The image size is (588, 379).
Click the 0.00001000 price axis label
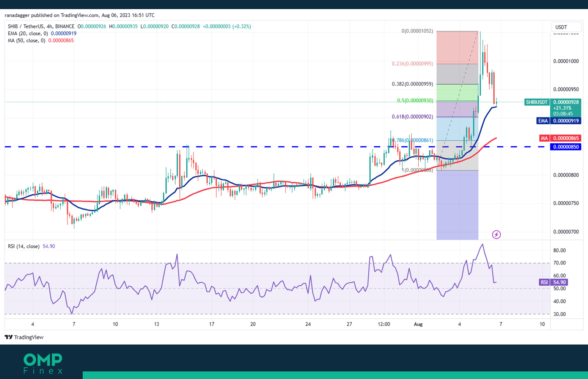pos(566,61)
